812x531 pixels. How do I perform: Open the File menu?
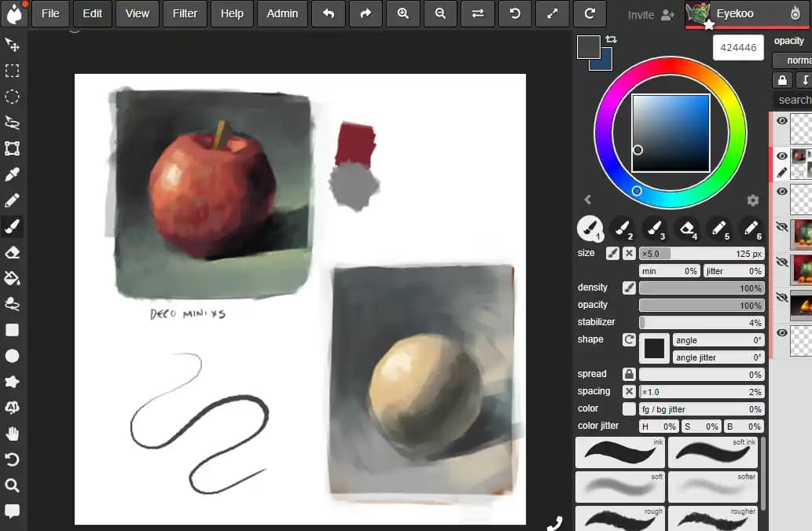(50, 13)
